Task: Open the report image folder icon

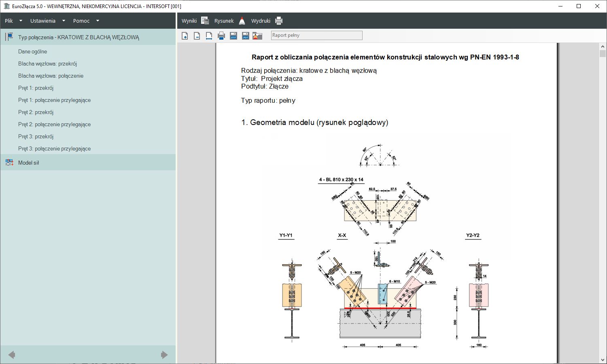Action: click(x=257, y=36)
